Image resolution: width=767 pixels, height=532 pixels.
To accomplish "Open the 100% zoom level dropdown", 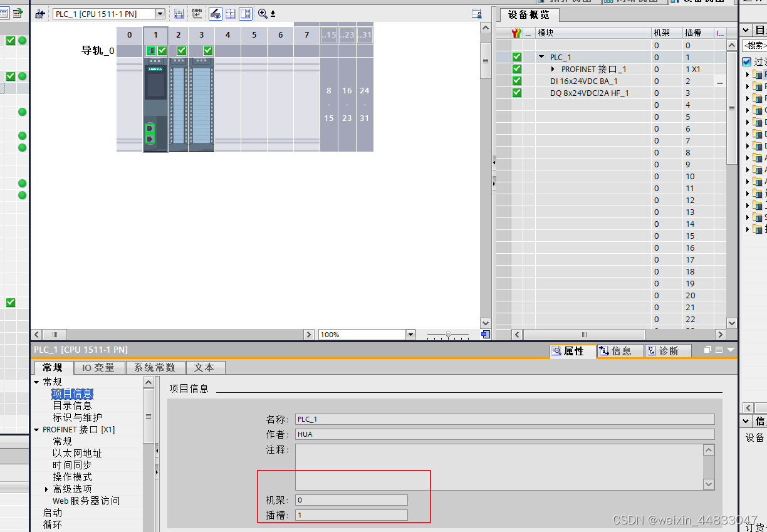I will [410, 334].
